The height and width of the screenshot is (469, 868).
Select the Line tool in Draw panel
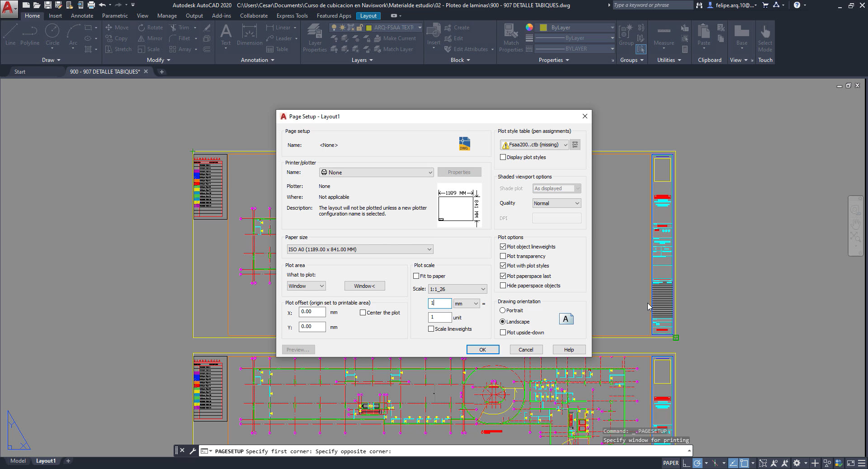click(10, 34)
